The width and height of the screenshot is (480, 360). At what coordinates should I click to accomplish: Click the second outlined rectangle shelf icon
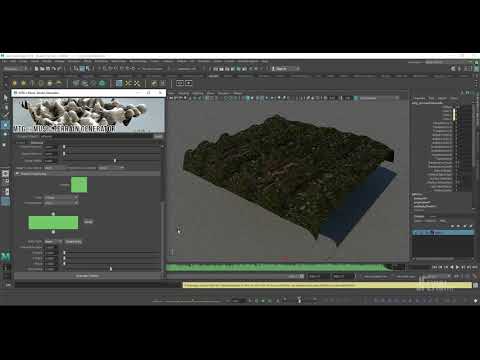[x=189, y=83]
